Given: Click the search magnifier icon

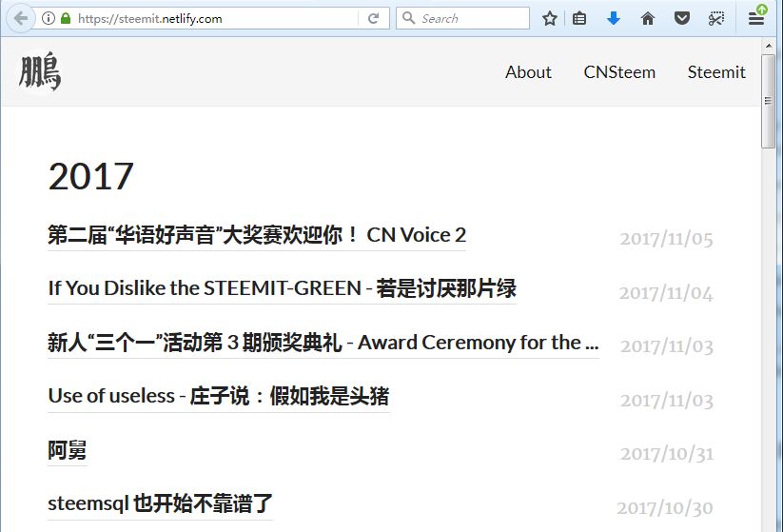Looking at the screenshot, I should click(408, 18).
